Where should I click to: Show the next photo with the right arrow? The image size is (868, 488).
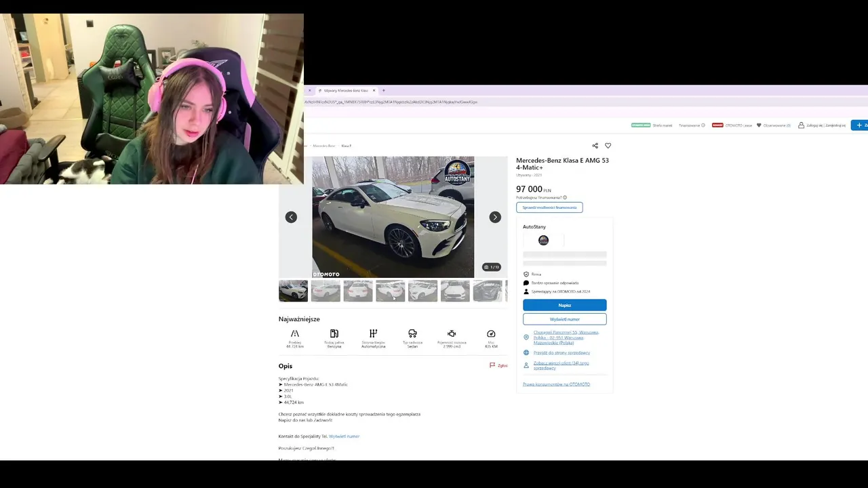point(495,217)
